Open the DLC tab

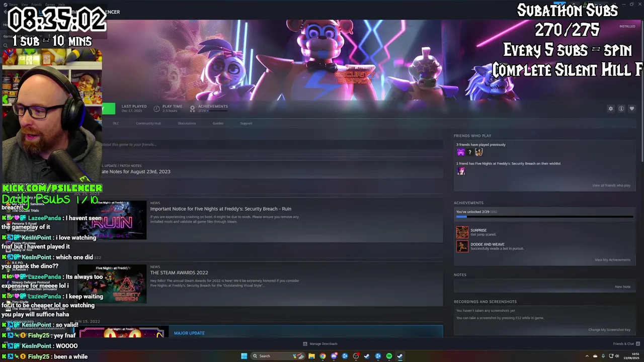[116, 123]
